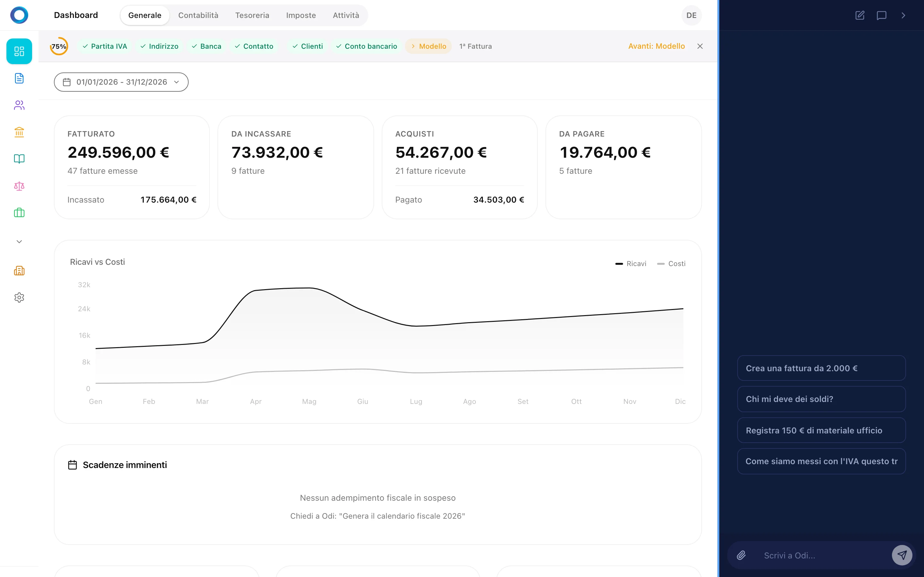Image resolution: width=924 pixels, height=577 pixels.
Task: Open the taxes scales icon in sidebar
Action: 19,186
